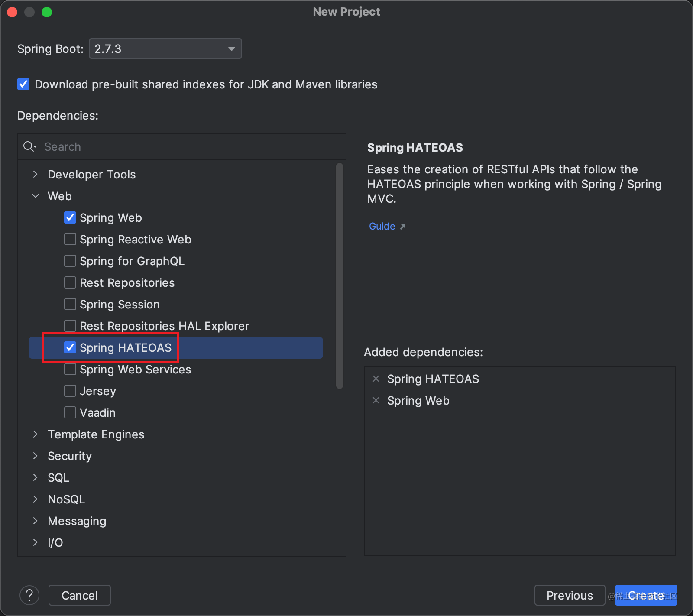This screenshot has height=616, width=693.
Task: Check the Vaadin dependency
Action: point(70,412)
